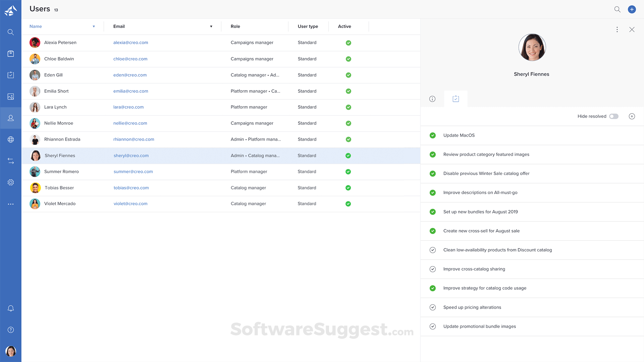Toggle the Hide resolved switch

pos(614,116)
